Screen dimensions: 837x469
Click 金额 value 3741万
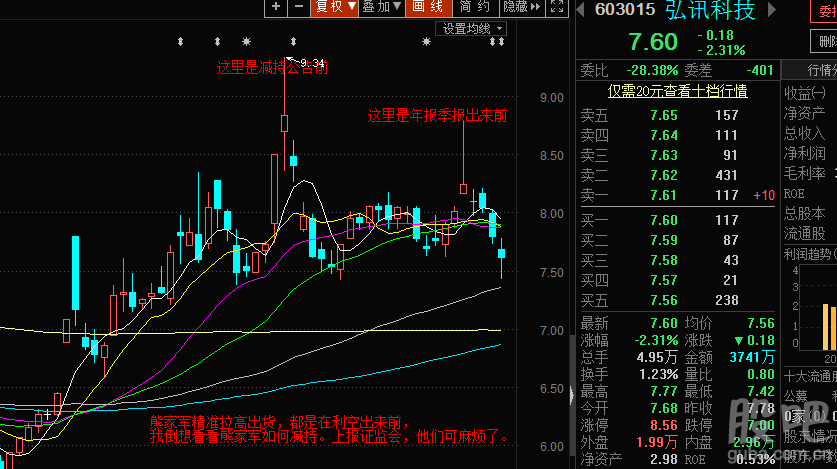752,357
